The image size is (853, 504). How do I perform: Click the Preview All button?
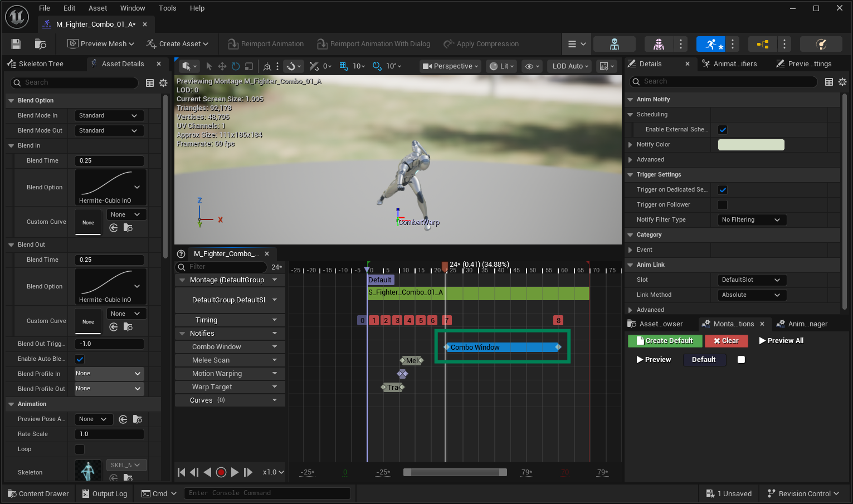coord(782,341)
